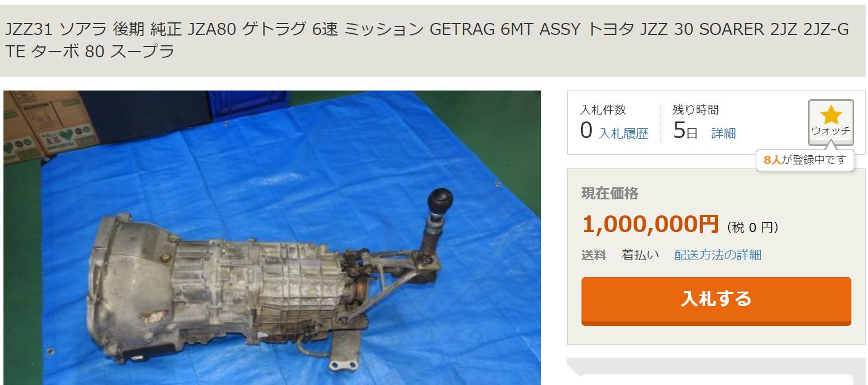The width and height of the screenshot is (868, 385).
Task: Click the 入札件数 label
Action: [x=603, y=109]
